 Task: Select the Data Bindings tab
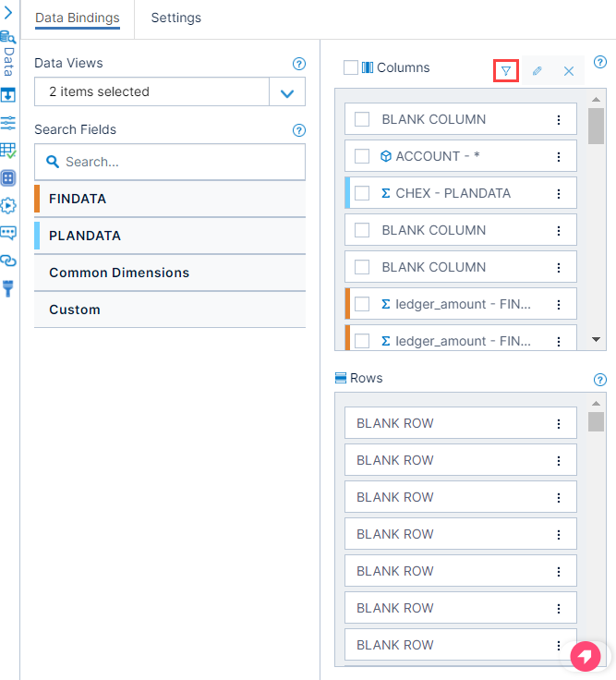78,18
